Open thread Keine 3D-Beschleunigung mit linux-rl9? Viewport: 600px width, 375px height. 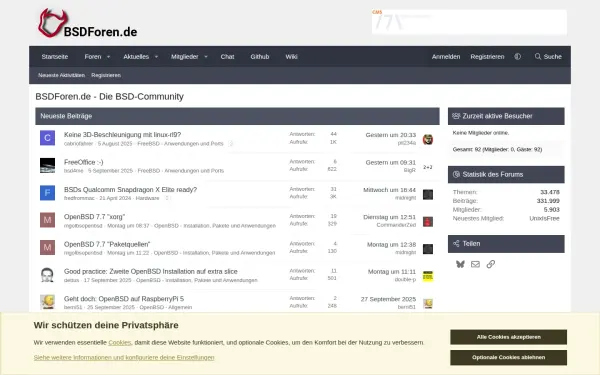pos(122,135)
